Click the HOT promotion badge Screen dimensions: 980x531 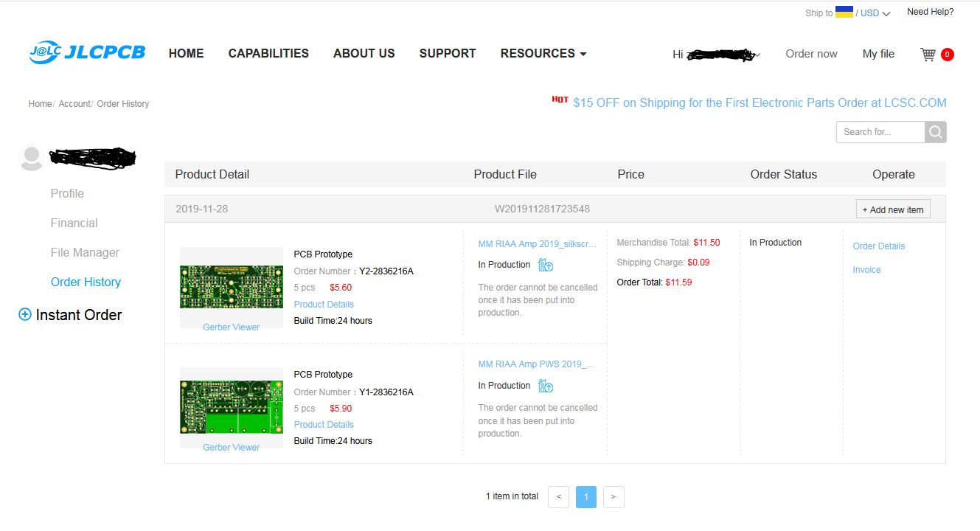coord(560,100)
